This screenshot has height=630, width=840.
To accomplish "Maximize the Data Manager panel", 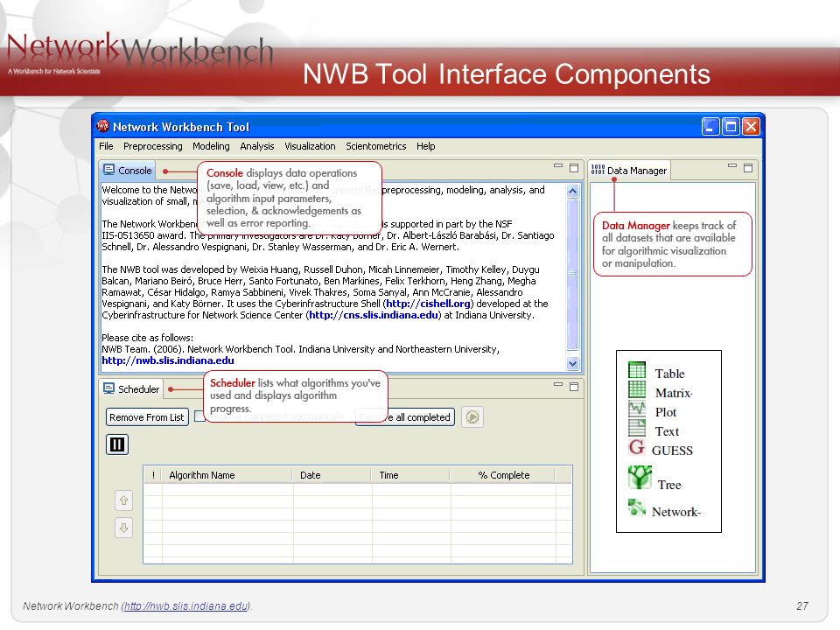I will click(748, 168).
